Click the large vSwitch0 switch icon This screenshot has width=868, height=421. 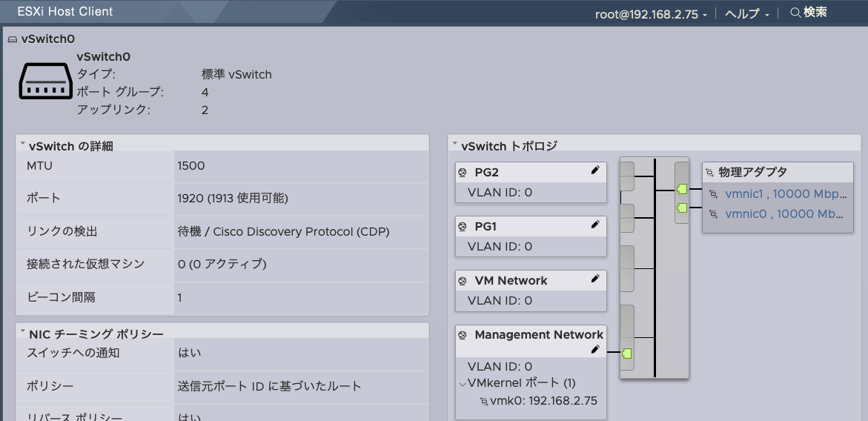click(x=46, y=82)
